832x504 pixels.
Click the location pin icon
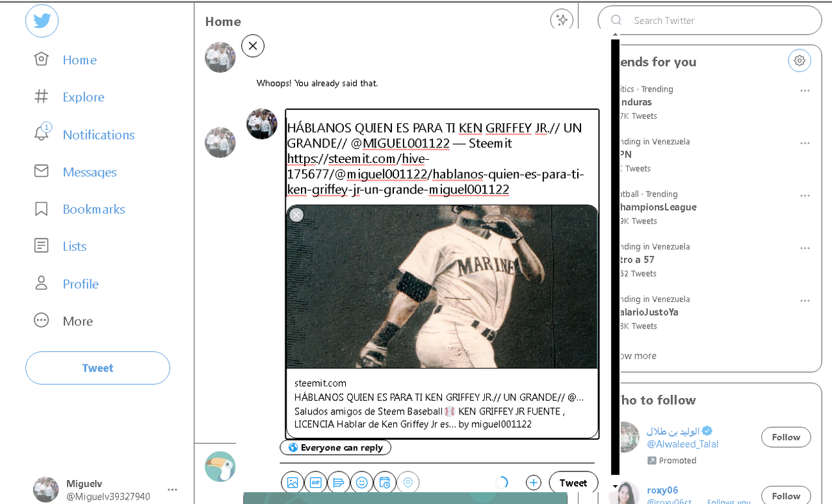click(408, 483)
